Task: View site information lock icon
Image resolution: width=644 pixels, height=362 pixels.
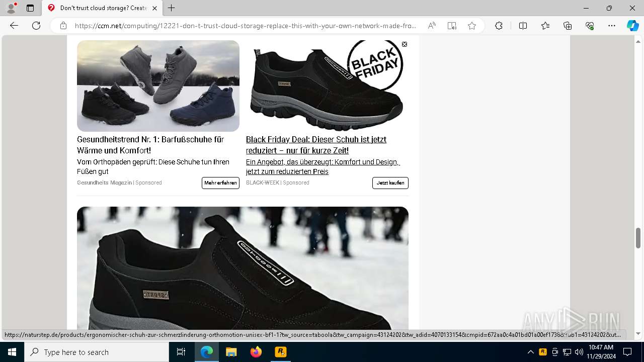Action: click(x=63, y=26)
